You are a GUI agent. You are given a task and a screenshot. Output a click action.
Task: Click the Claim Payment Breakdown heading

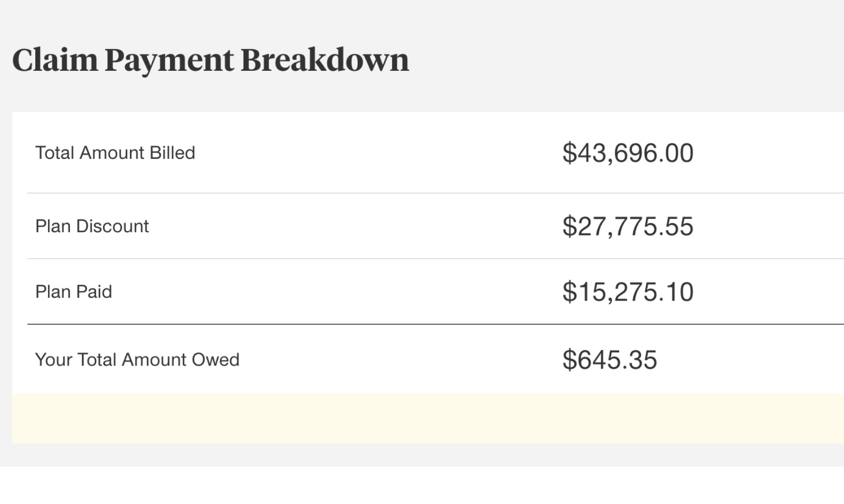coord(210,60)
